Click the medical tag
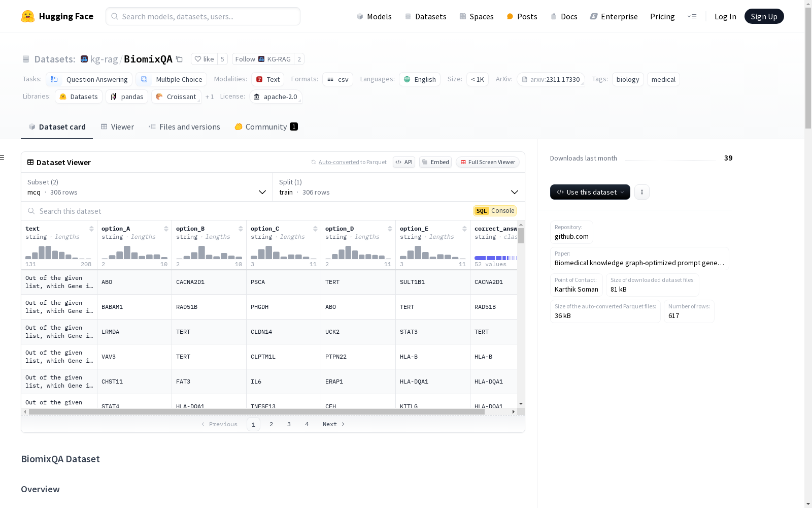 [x=663, y=79]
